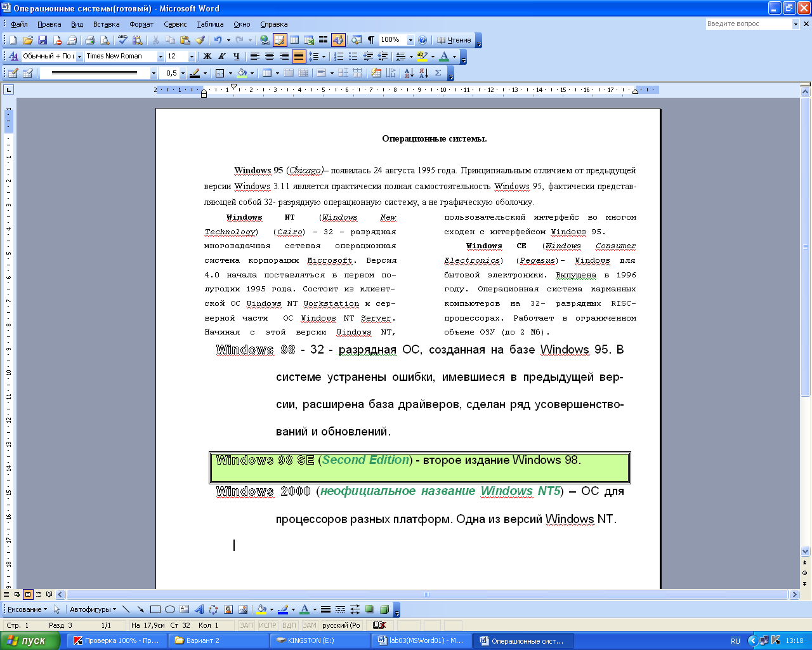This screenshot has width=812, height=650.
Task: Open a file with the Open folder icon
Action: pos(27,40)
